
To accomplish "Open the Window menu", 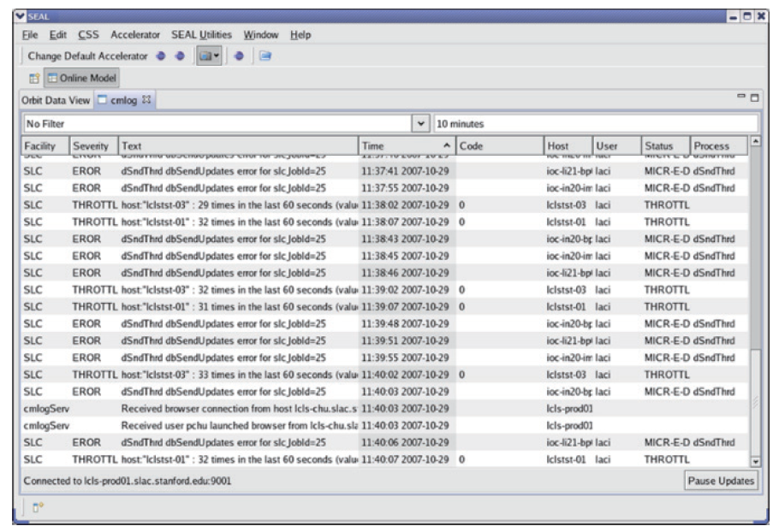I will [261, 35].
